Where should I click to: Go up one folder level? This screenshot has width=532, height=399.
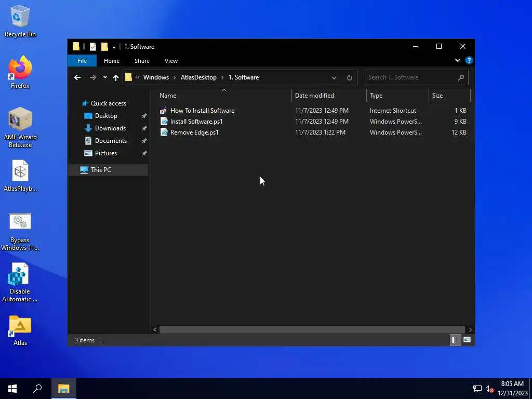tap(116, 78)
